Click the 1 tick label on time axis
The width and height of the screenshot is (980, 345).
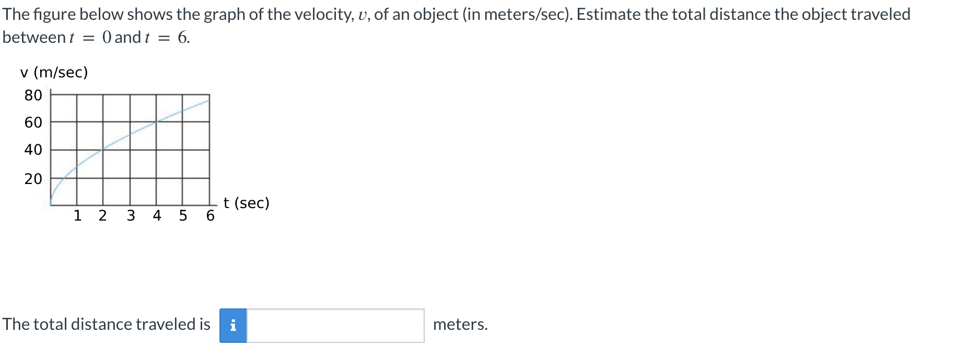click(77, 215)
